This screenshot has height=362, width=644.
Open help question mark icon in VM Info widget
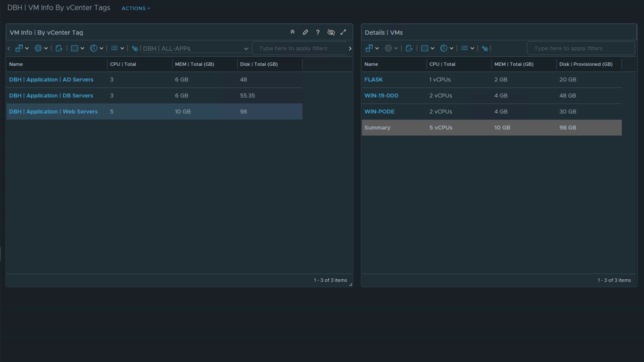click(x=318, y=32)
